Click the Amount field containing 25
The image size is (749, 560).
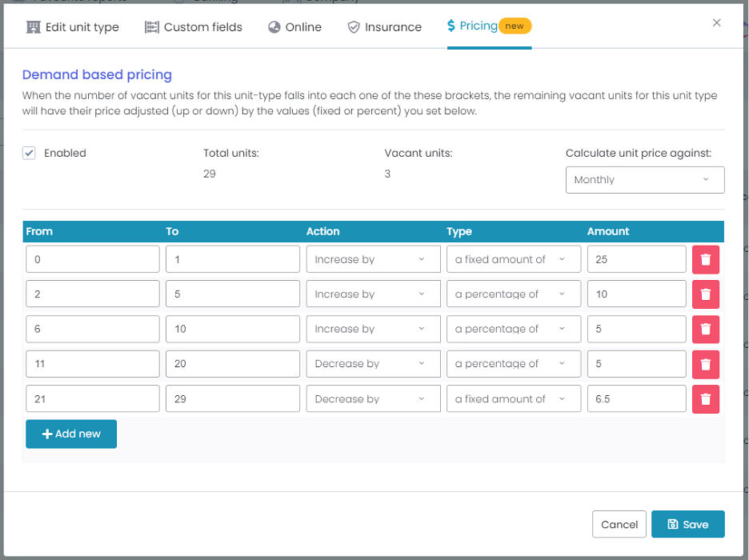(x=637, y=259)
